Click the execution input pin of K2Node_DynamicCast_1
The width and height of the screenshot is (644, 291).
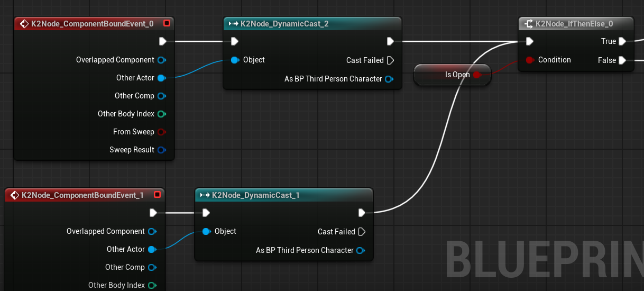pyautogui.click(x=206, y=213)
